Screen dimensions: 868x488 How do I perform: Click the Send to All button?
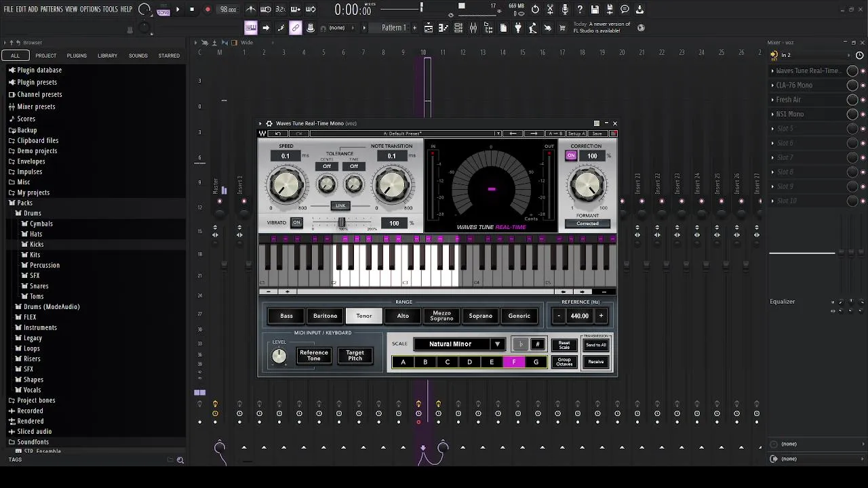click(x=596, y=345)
